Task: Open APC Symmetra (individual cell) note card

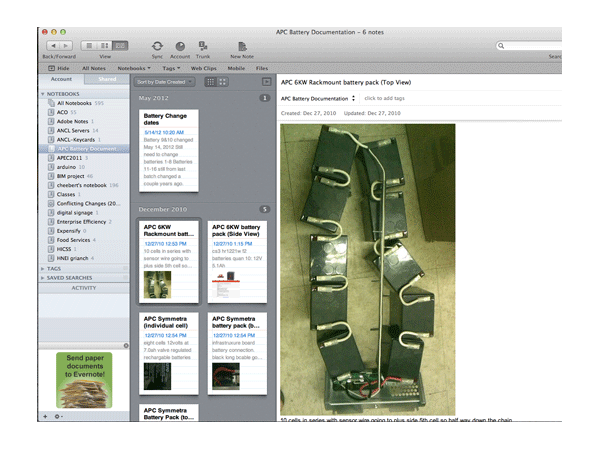Action: (169, 354)
